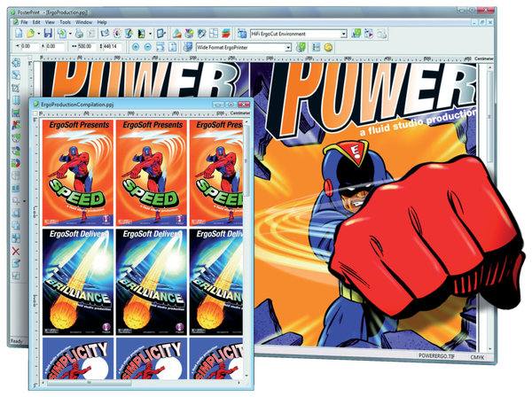Click the zoom in magnifier icon
The image size is (532, 397).
tap(136, 47)
